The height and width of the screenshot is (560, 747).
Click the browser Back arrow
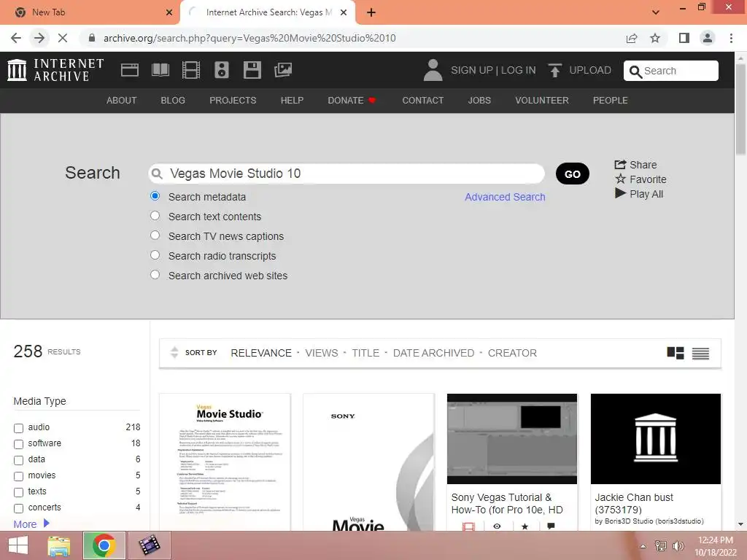[x=16, y=38]
